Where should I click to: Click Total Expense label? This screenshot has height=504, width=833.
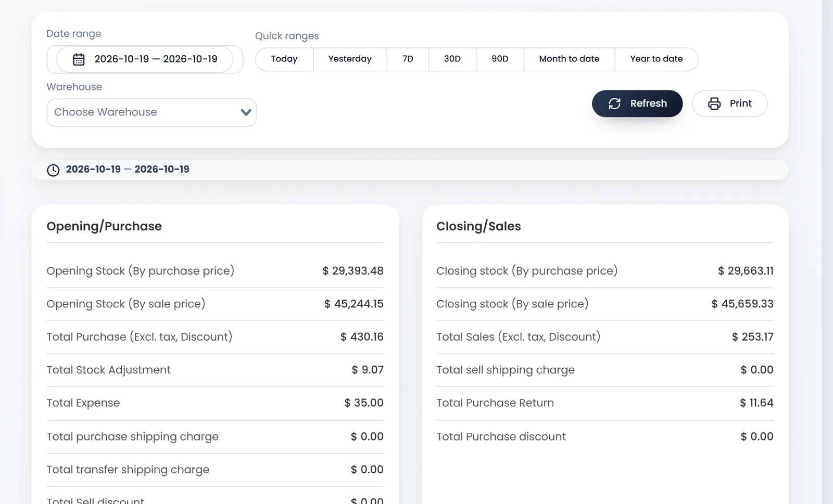[83, 403]
